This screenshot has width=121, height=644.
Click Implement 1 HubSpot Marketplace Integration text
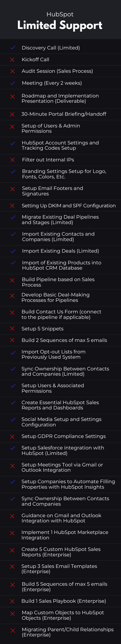tap(65, 535)
